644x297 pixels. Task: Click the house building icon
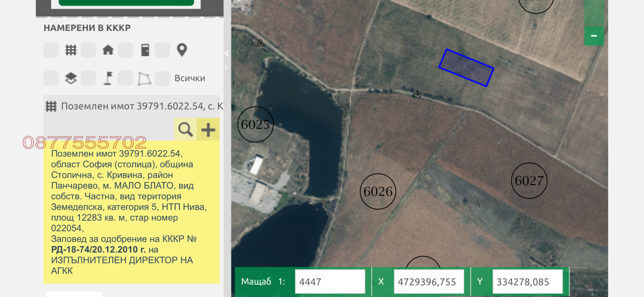click(108, 50)
